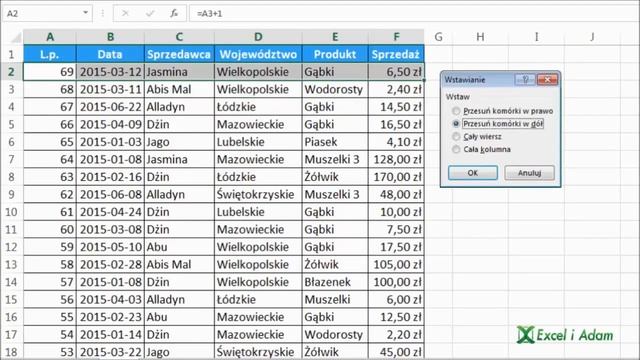Screen dimensions: 640x360
Task: Click the 170,00 zł sales cell
Action: [x=396, y=177]
